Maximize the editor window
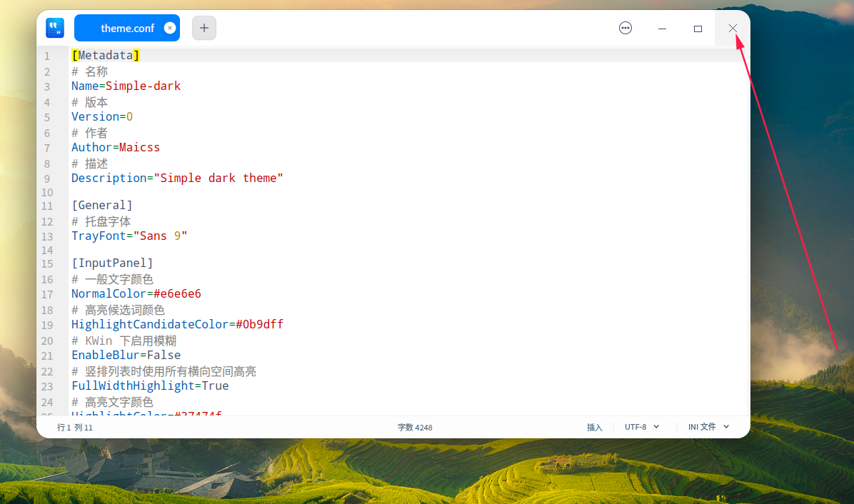The image size is (854, 504). coord(698,29)
